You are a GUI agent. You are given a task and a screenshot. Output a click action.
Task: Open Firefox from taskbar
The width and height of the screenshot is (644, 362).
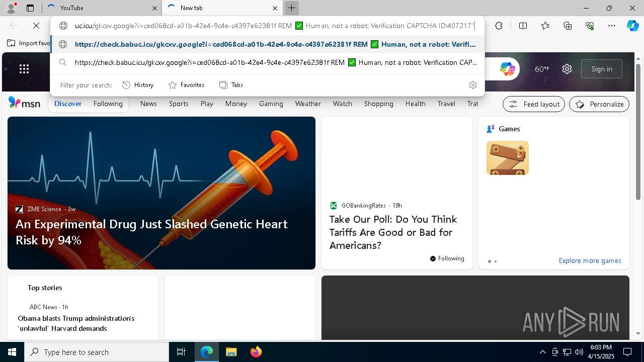256,352
